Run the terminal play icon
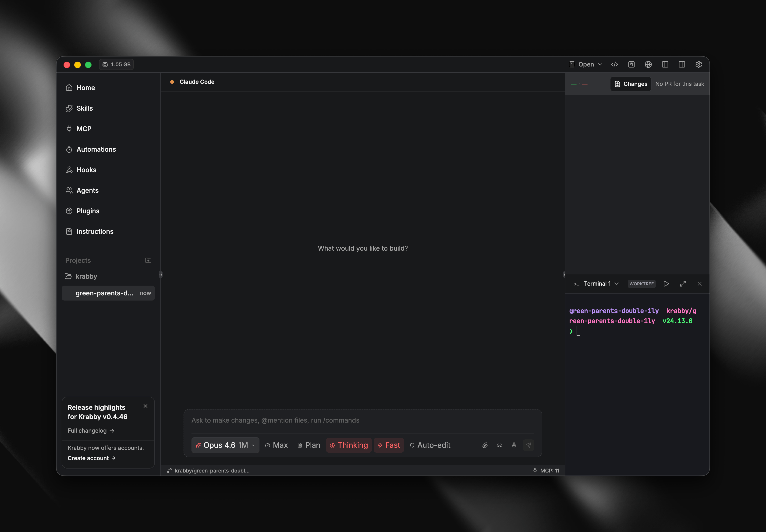 [x=666, y=284]
